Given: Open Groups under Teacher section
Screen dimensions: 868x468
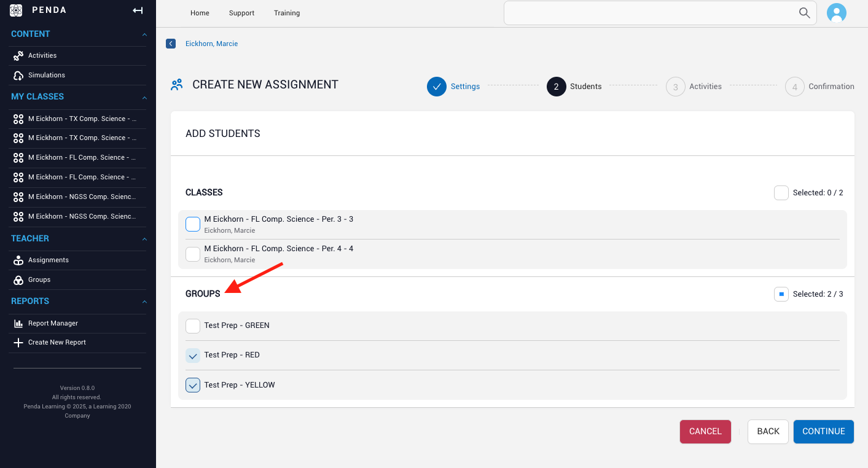Looking at the screenshot, I should click(39, 279).
